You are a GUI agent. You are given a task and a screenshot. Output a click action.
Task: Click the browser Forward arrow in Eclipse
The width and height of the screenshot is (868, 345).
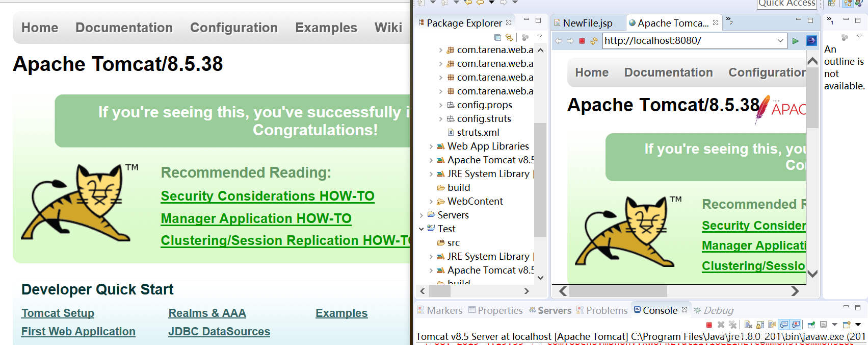click(570, 41)
